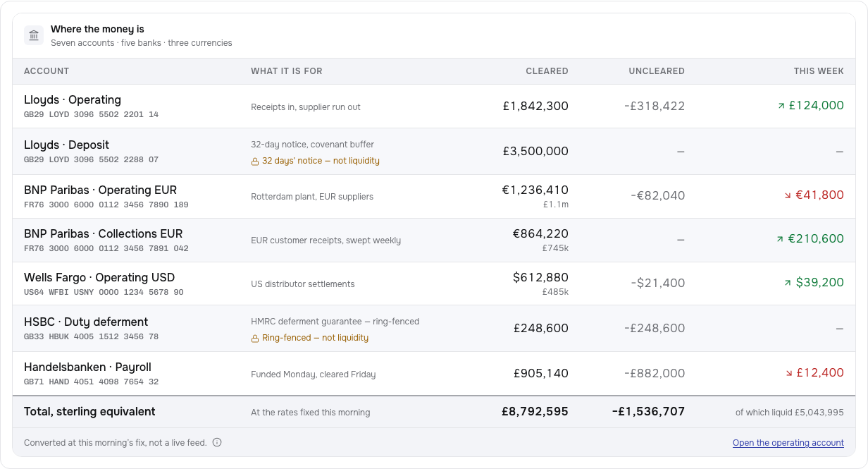Click the sterling equivalent £745k
Image resolution: width=868 pixels, height=469 pixels.
555,248
